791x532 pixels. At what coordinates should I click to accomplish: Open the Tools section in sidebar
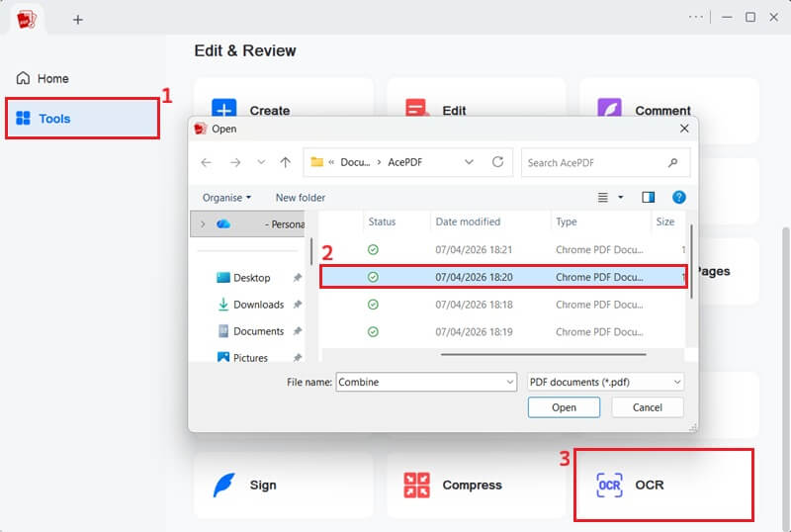[82, 119]
